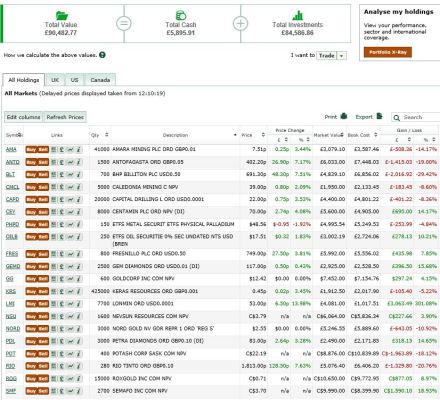
Task: Open the FRES symbol link
Action: coord(12,254)
